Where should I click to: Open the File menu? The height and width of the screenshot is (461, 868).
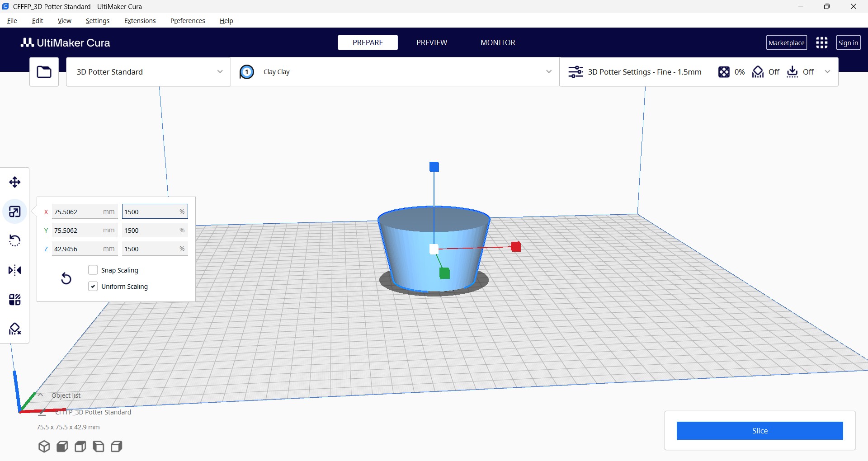12,21
